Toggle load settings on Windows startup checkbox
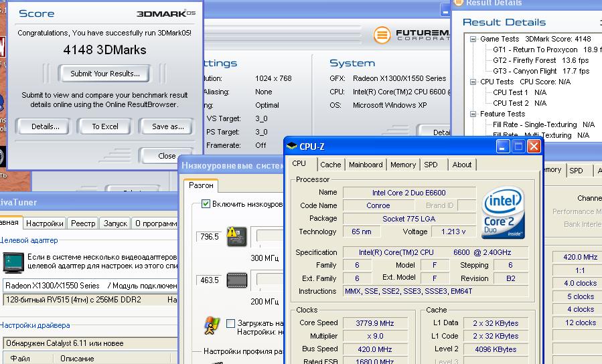This screenshot has height=364, width=602. tap(230, 323)
